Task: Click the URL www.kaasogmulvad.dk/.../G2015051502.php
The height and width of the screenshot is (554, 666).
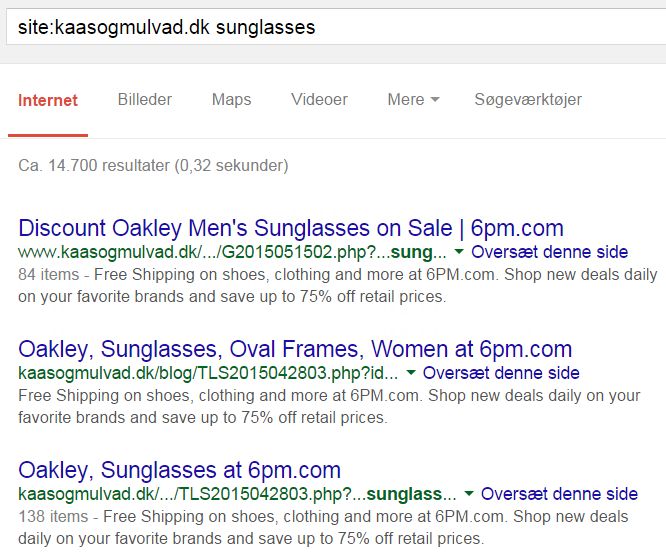Action: (x=232, y=252)
